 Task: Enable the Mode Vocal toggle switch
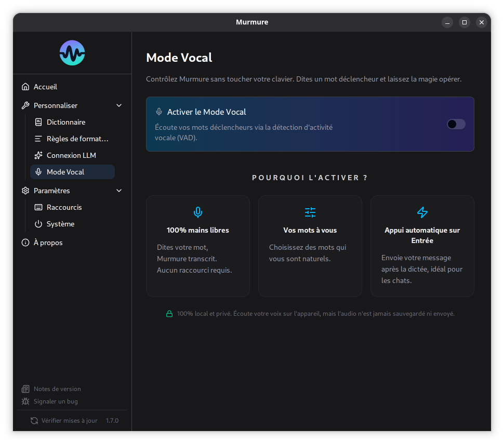pyautogui.click(x=456, y=124)
